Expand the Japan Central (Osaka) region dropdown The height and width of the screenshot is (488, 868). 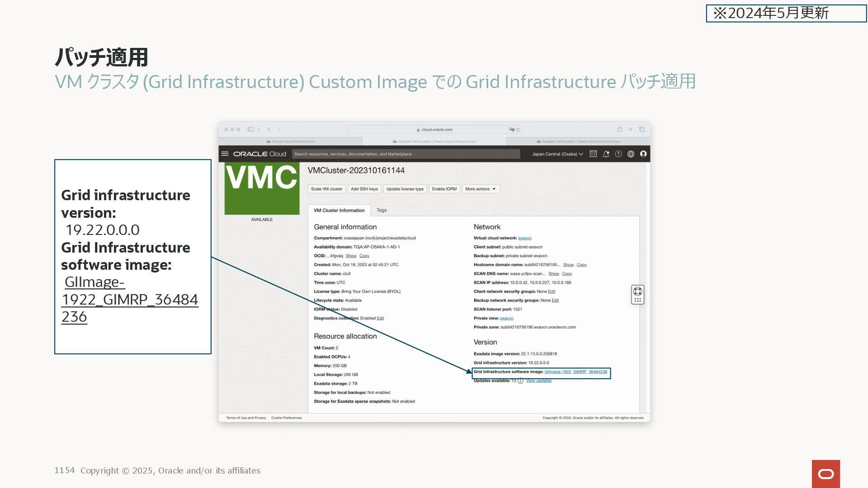[x=557, y=154]
